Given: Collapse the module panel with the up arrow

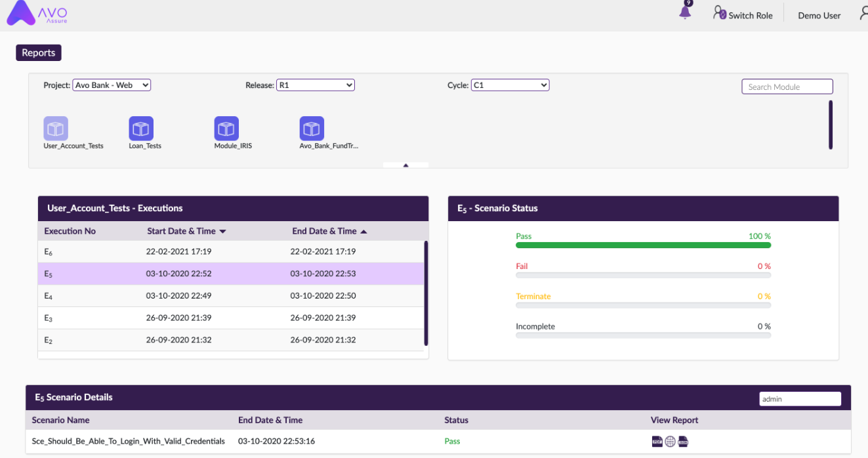Looking at the screenshot, I should [x=405, y=165].
